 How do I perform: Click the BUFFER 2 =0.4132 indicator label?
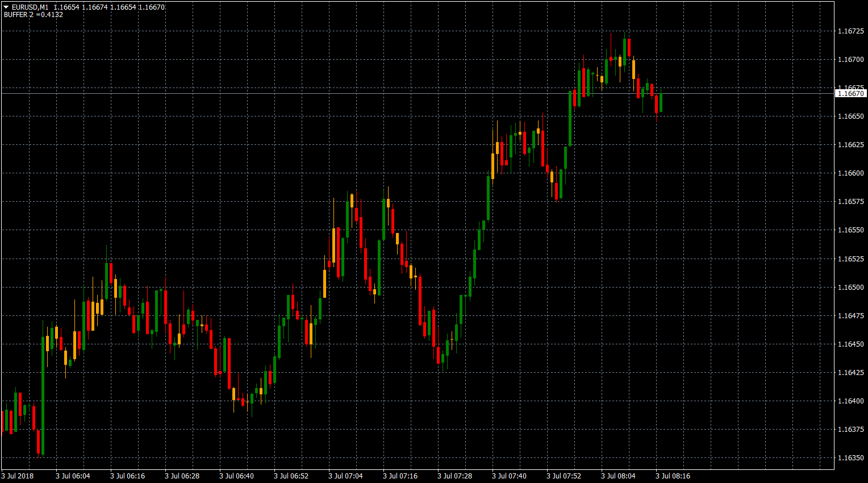[x=34, y=15]
